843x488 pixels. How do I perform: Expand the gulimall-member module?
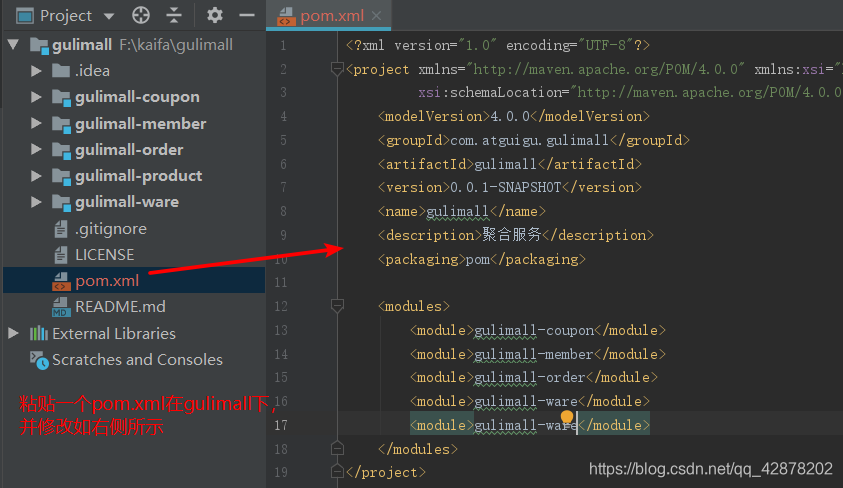tap(36, 124)
